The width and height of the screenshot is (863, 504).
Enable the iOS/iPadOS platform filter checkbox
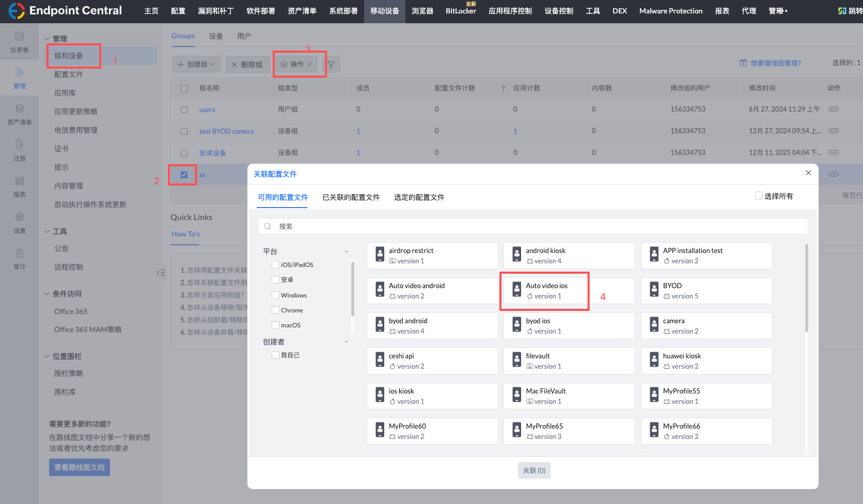[x=276, y=265]
